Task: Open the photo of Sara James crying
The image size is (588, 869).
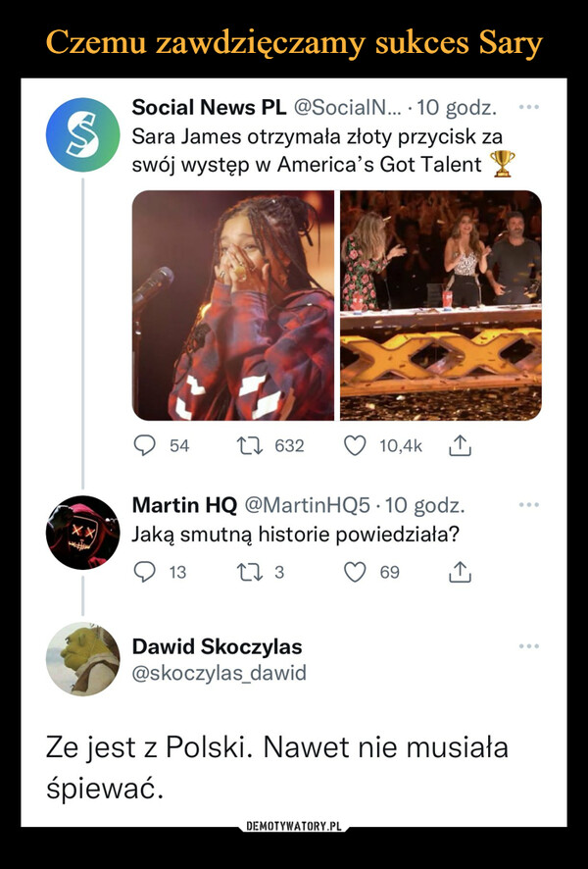Action: click(233, 305)
